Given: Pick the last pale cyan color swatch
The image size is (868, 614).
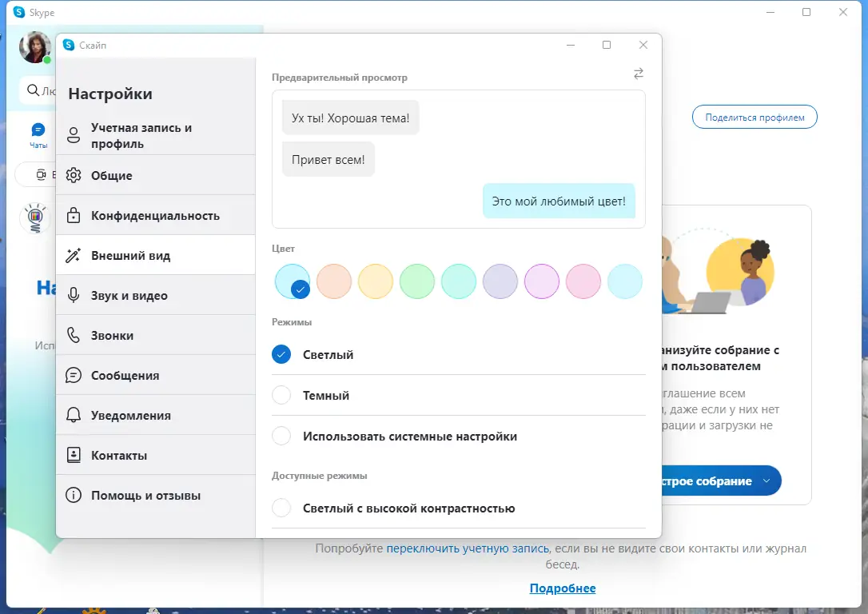Looking at the screenshot, I should click(624, 281).
